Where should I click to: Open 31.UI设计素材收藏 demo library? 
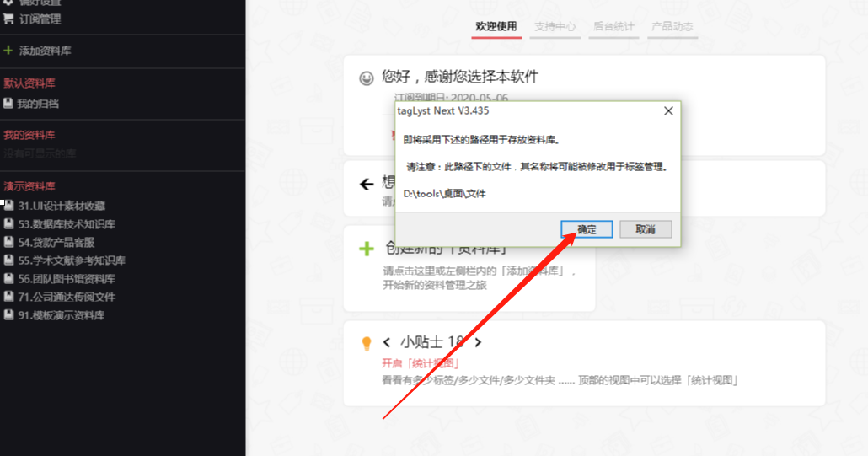point(62,206)
